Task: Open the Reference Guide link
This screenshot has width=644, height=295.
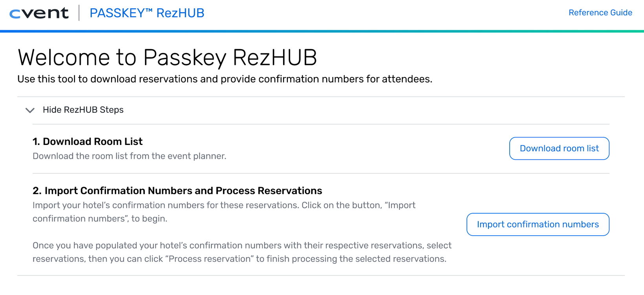Action: 600,13
